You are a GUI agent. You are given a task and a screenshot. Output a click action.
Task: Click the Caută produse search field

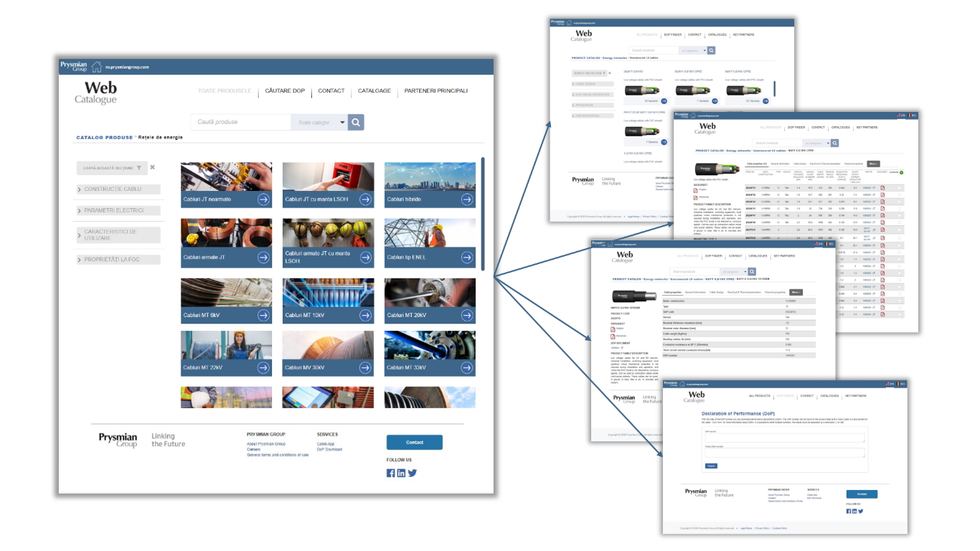point(240,122)
